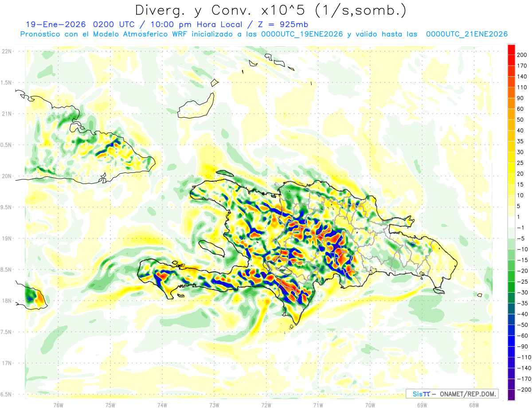Click the '-200' color bar value
Viewport: 532px width, 411px height.
pos(524,390)
